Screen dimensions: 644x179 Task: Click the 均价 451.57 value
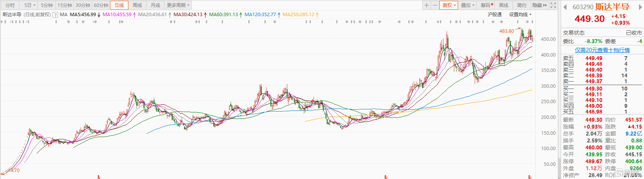(x=634, y=120)
